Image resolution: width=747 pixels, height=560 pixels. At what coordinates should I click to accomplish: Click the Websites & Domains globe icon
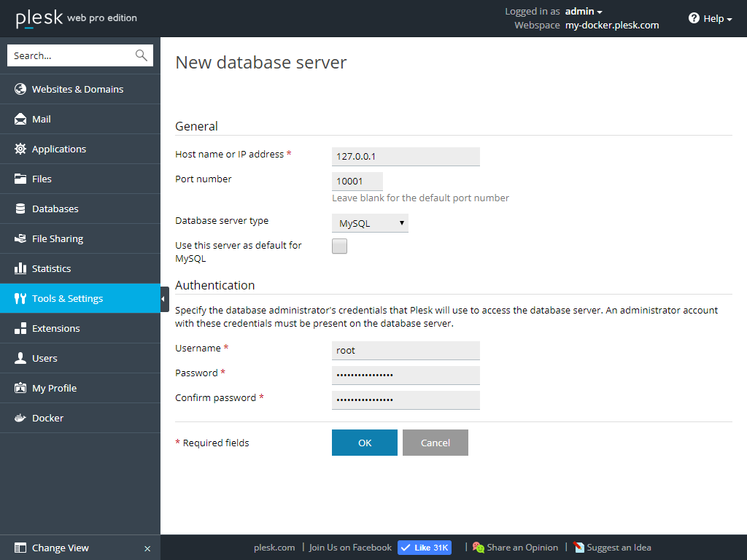coord(20,89)
